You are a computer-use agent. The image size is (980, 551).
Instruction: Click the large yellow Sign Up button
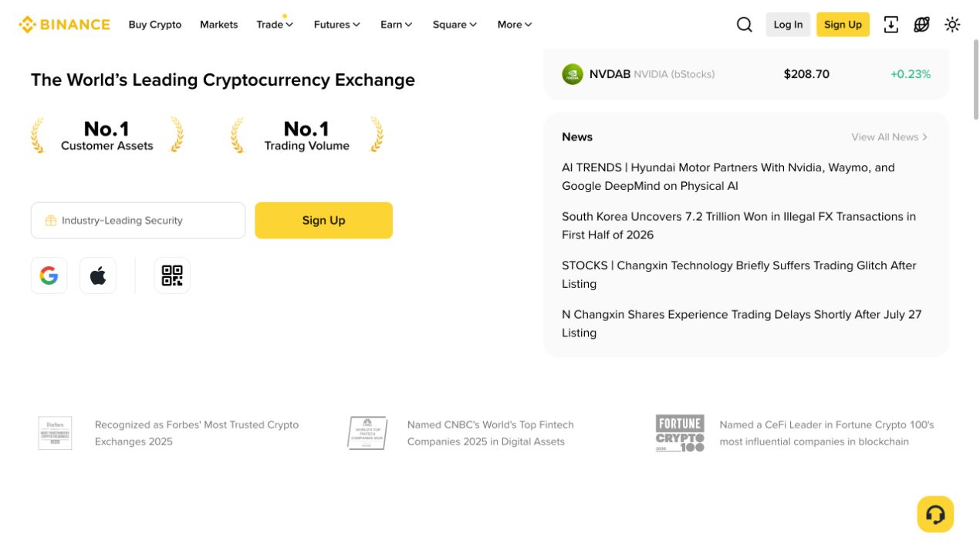[x=324, y=221]
